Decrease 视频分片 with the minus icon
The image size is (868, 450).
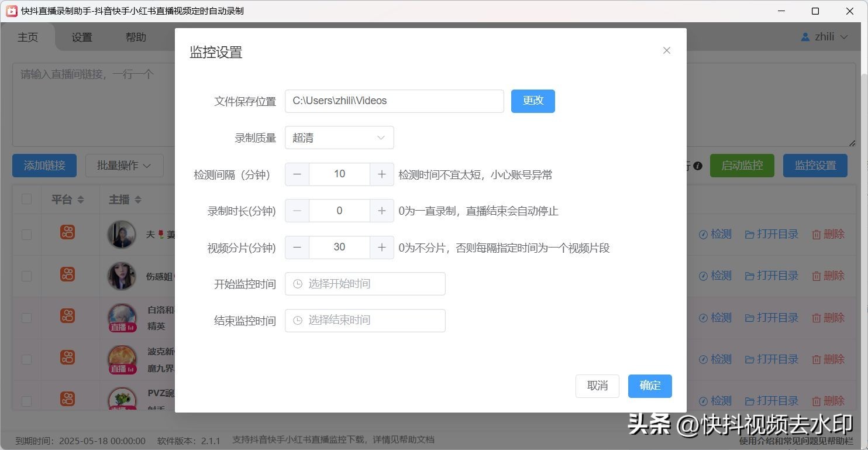[x=297, y=248]
